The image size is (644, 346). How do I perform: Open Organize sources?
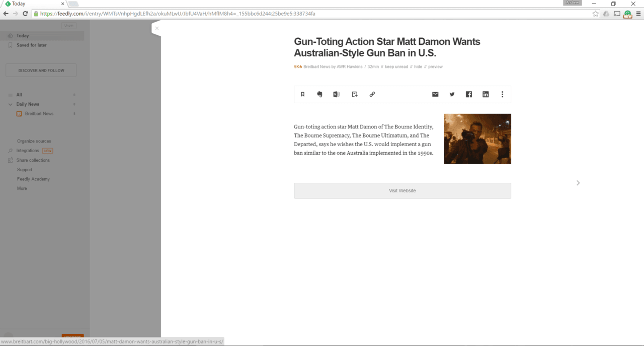34,141
